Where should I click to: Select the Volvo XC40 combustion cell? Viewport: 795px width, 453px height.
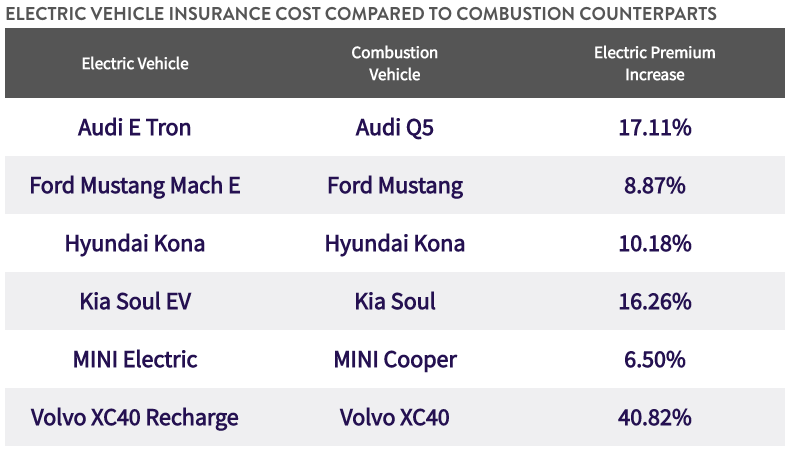(x=395, y=418)
